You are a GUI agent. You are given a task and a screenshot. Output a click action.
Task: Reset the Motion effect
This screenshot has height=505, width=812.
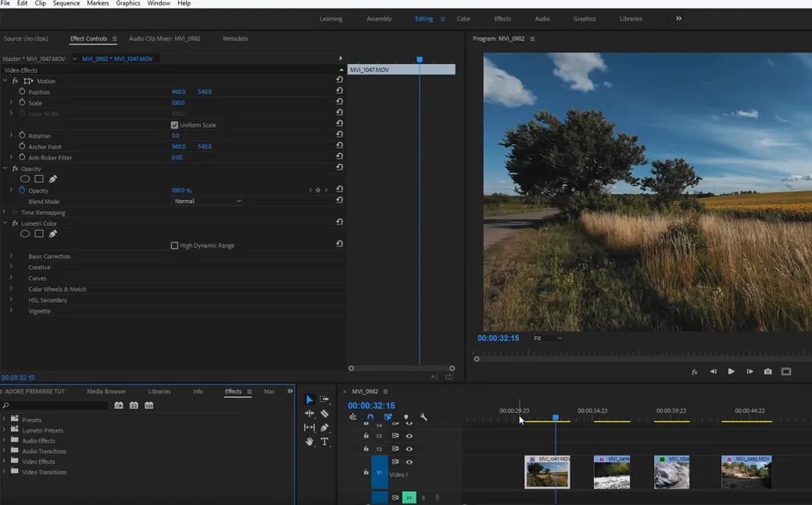[339, 80]
